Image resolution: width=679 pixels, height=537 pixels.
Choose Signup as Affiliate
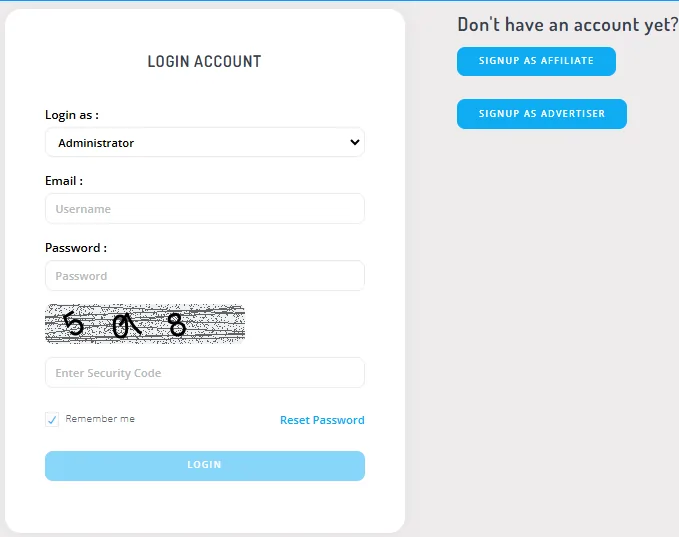(x=536, y=61)
